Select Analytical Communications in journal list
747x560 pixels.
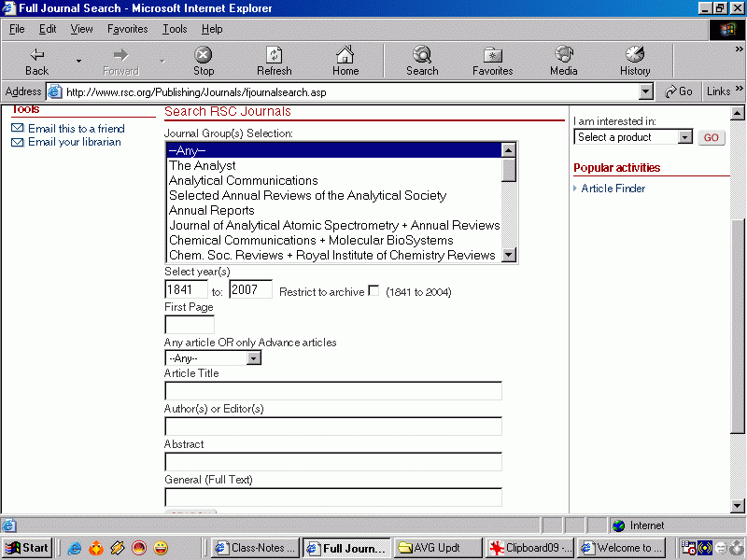point(334,180)
